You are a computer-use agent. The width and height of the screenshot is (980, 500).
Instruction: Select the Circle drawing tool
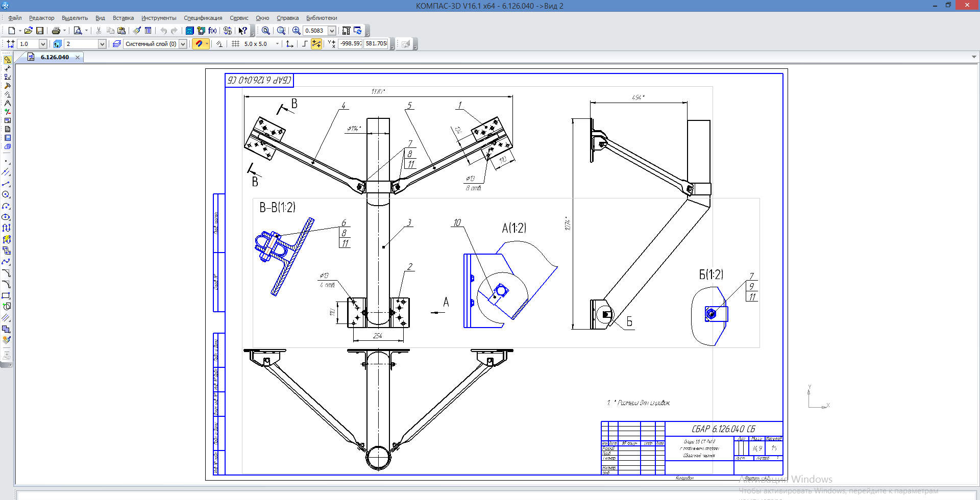6,194
